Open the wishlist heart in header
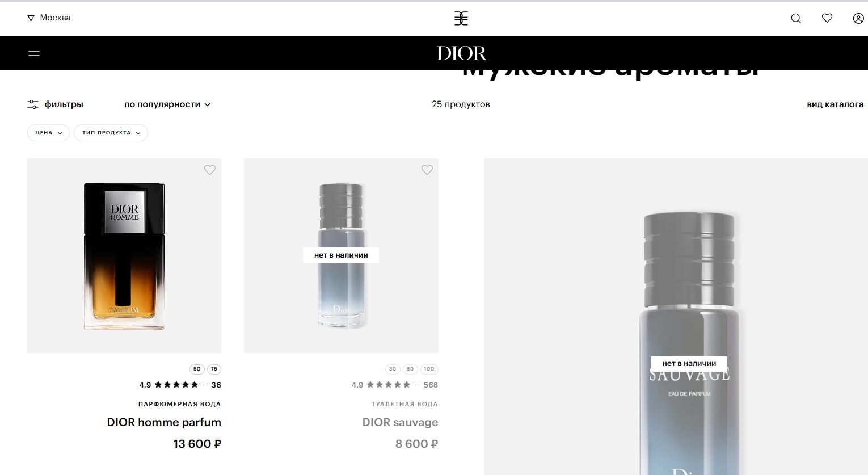Screen dimensions: 868x475 827,18
